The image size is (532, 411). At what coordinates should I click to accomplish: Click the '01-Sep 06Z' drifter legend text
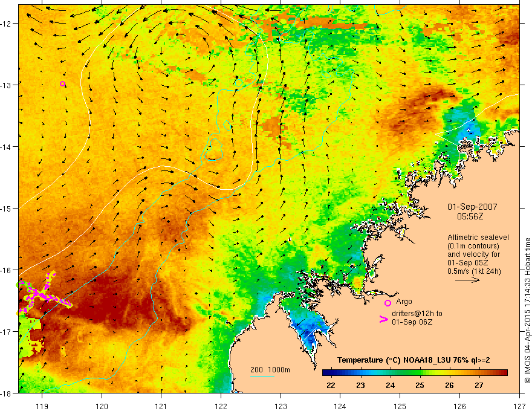(412, 322)
